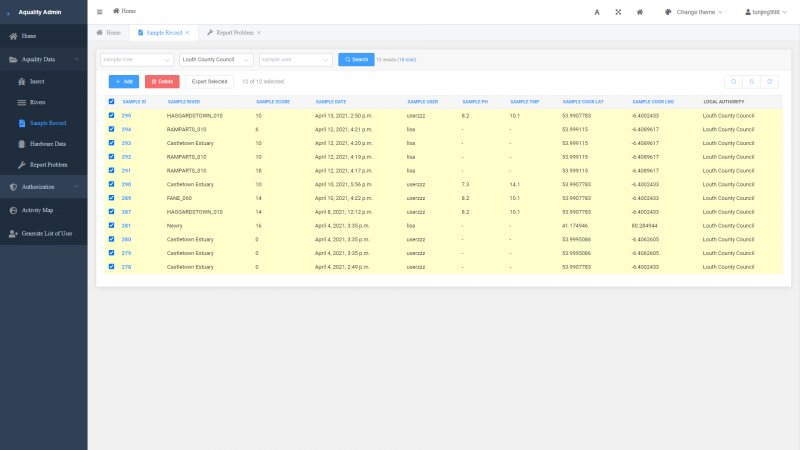Open the sample ID 287 link
Viewport: 800px width, 450px height.
point(126,212)
